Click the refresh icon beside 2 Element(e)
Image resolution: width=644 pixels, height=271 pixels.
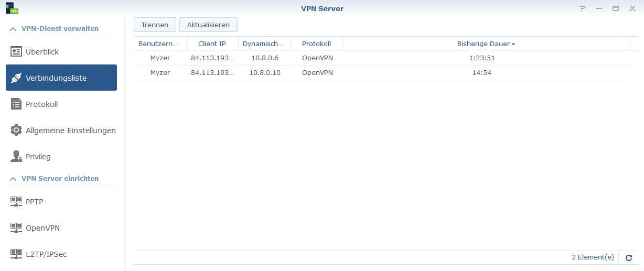pos(629,258)
